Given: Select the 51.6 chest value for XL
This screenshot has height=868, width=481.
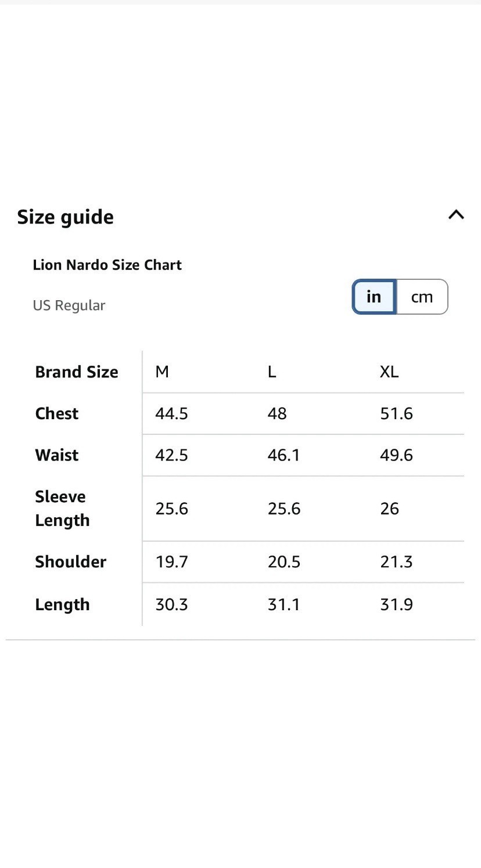Looking at the screenshot, I should point(396,413).
